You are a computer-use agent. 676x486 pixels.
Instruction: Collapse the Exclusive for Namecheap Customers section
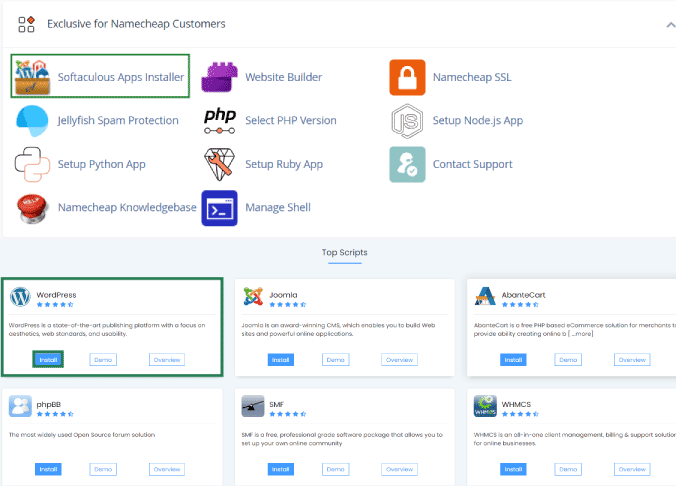click(670, 25)
